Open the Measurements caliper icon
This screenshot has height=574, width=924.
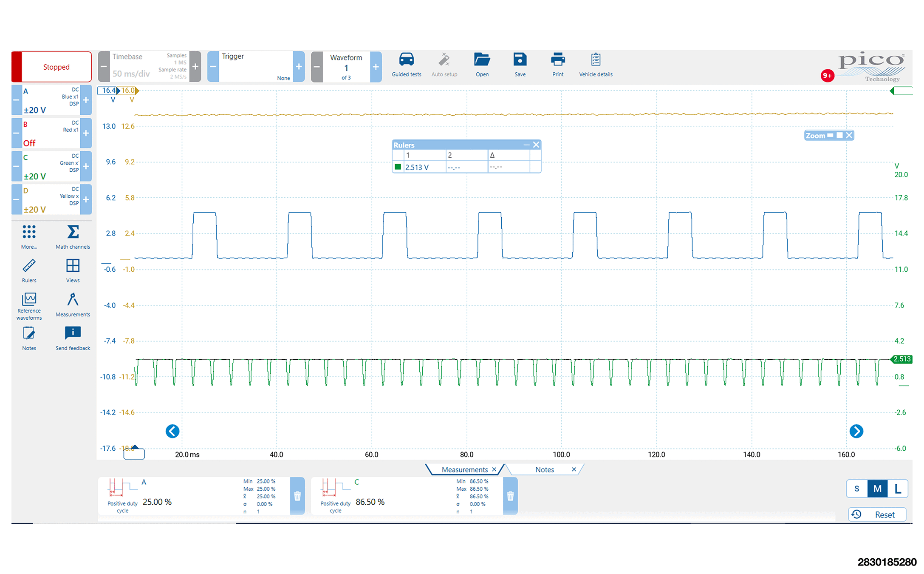[73, 300]
